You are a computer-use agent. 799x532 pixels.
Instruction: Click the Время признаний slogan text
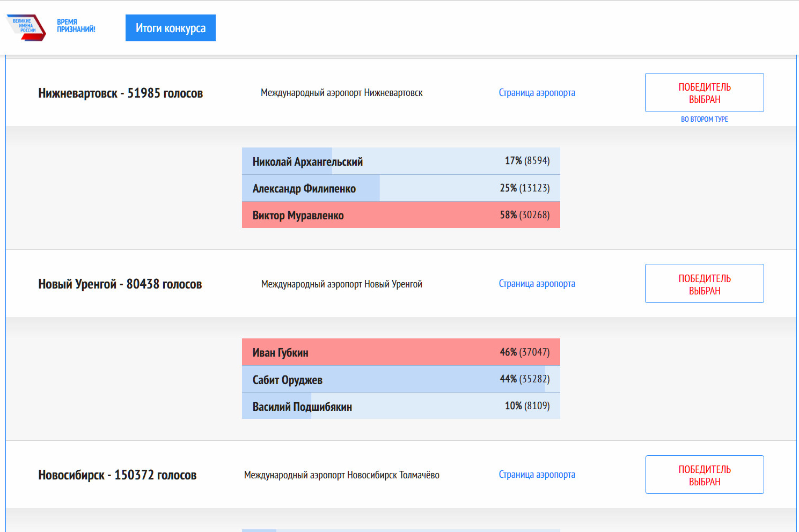76,26
